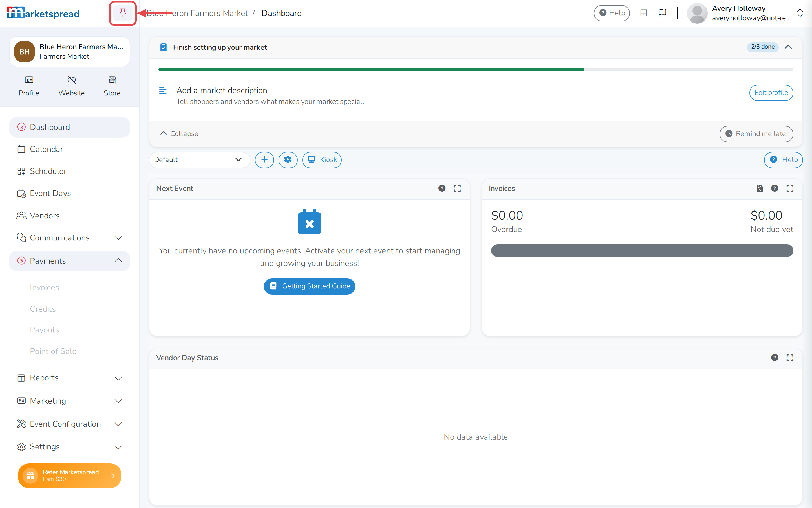Collapse setup checklist via top-right chevron
The image size is (812, 508).
788,47
